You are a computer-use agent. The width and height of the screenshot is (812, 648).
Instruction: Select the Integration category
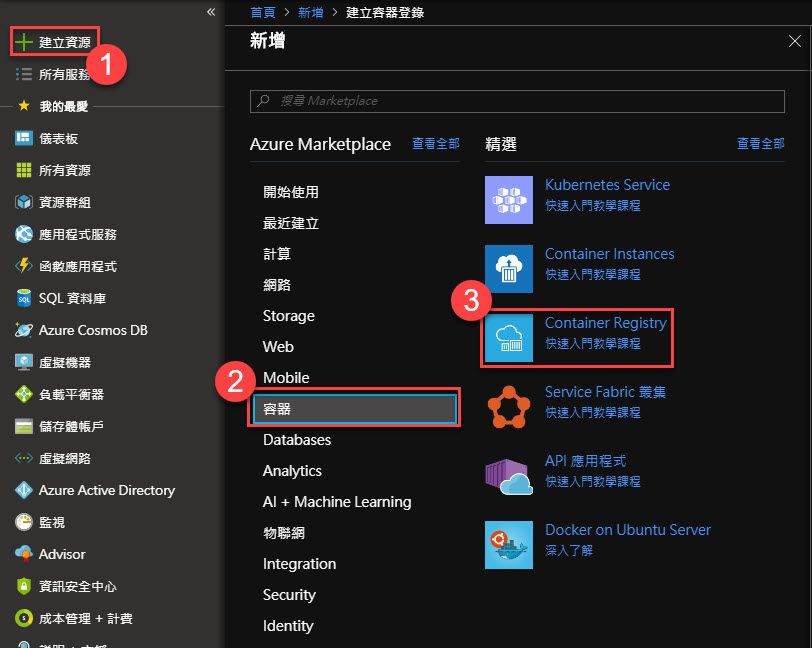[x=299, y=564]
